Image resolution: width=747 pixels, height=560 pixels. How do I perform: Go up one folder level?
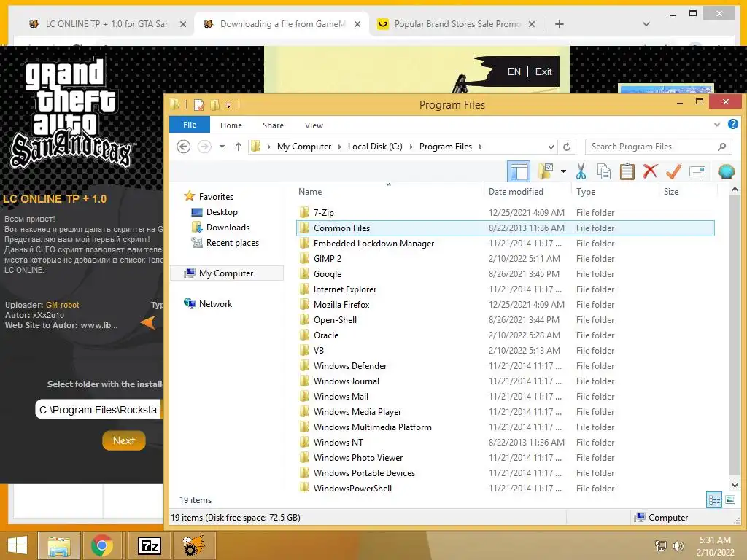tap(239, 147)
